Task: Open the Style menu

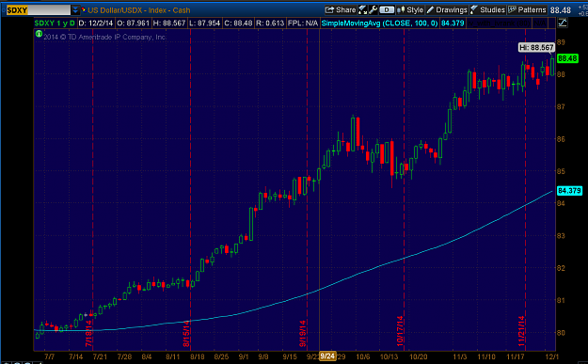Action: click(410, 9)
